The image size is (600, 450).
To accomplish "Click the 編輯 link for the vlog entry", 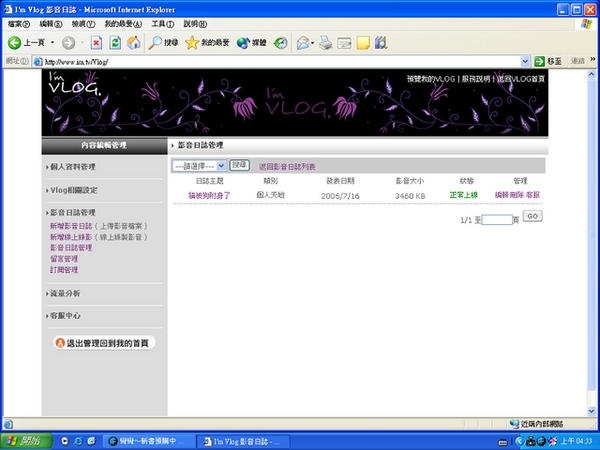I will [502, 195].
